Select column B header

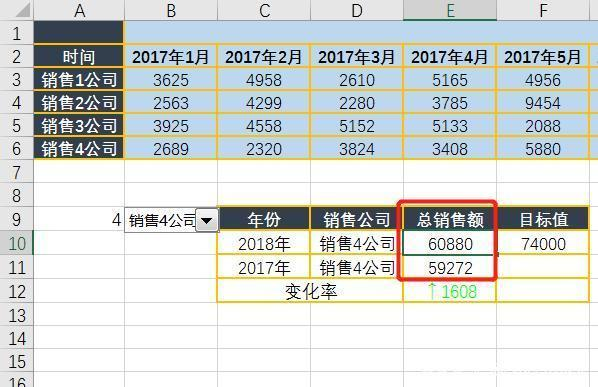(171, 10)
